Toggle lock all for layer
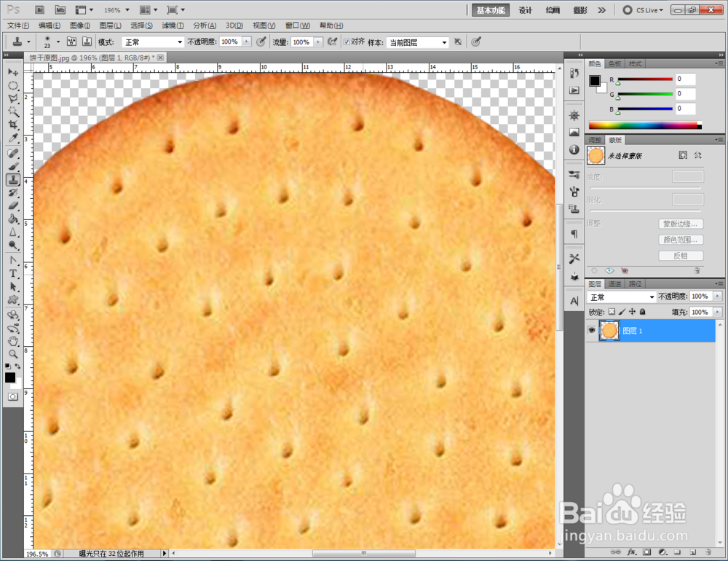The height and width of the screenshot is (561, 728). point(643,312)
